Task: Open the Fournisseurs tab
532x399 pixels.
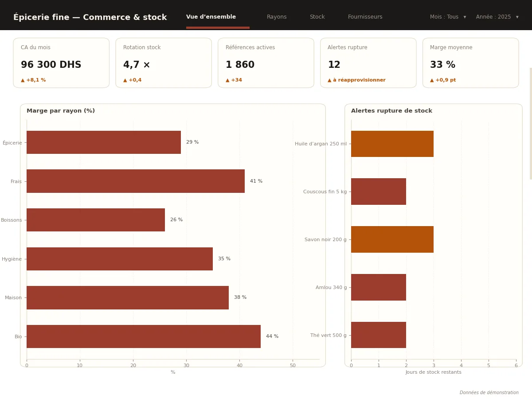Action: [x=365, y=17]
